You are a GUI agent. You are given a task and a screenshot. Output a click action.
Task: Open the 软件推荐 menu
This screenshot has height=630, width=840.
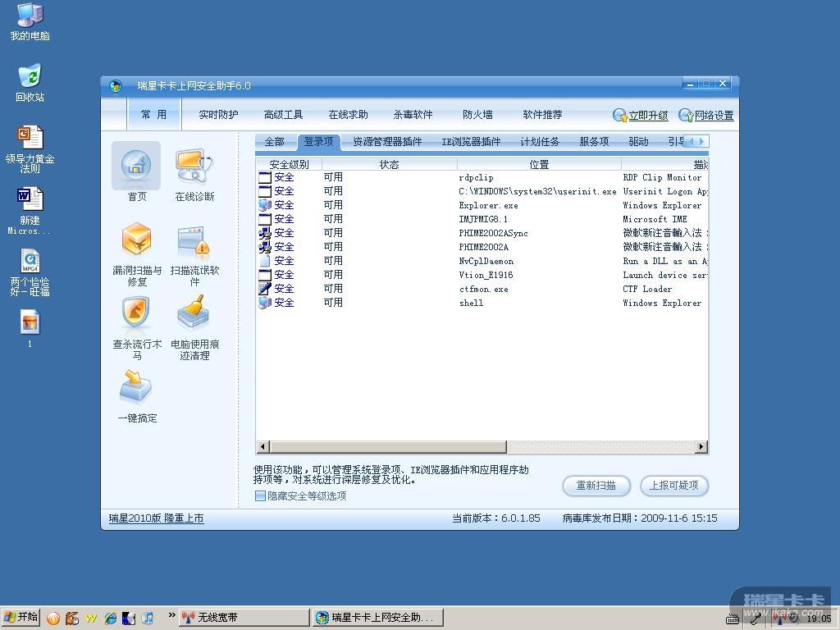click(542, 115)
